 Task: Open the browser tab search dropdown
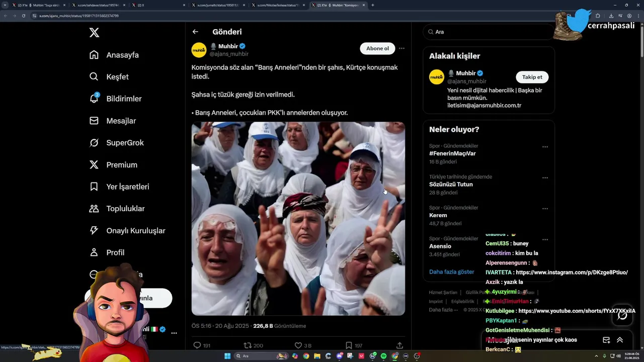5,5
